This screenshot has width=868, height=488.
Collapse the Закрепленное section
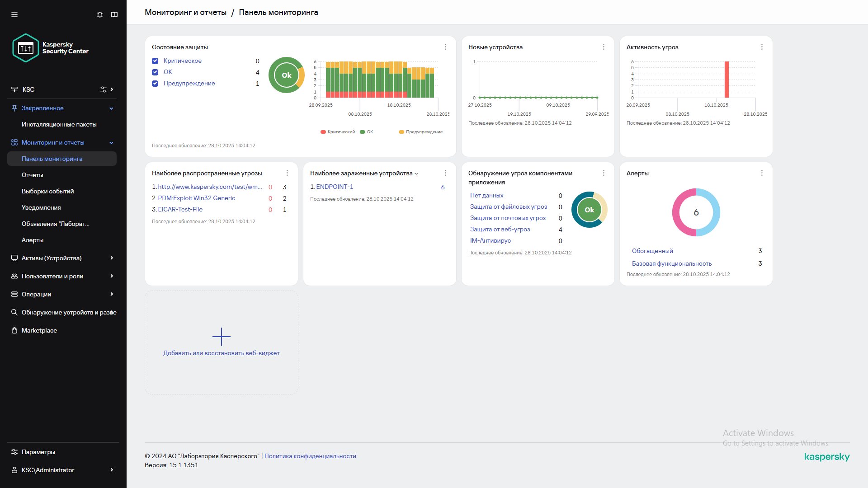111,108
